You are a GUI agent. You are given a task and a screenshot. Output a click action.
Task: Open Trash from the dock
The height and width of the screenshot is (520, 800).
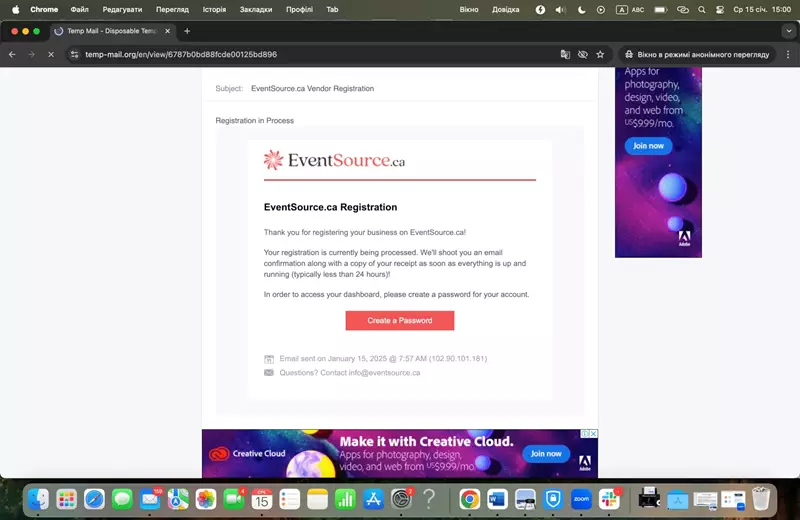(760, 499)
